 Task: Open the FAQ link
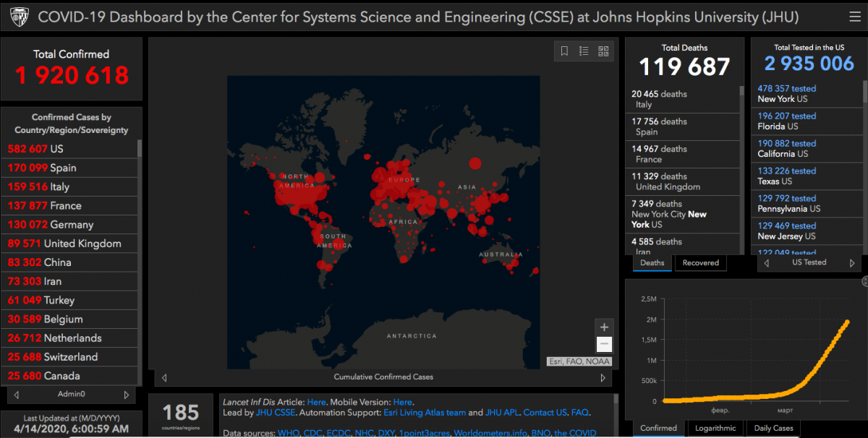coord(580,413)
